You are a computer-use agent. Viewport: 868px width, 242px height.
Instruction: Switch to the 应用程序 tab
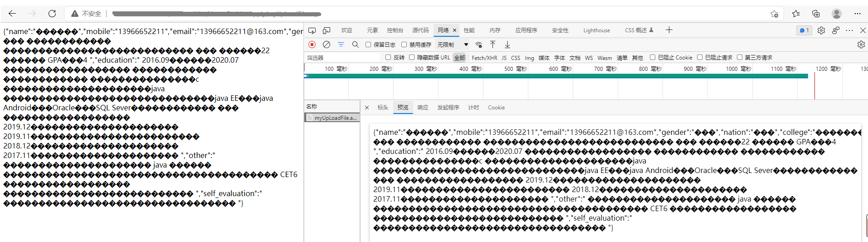click(526, 30)
